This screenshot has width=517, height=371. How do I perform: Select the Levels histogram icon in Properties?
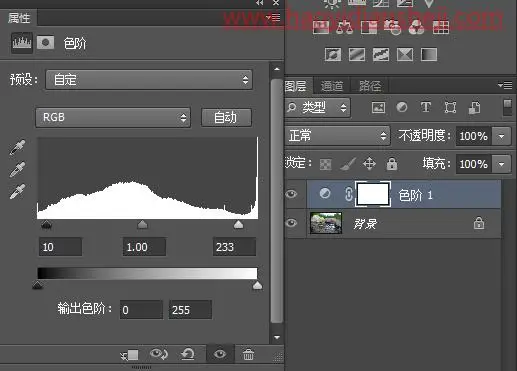click(22, 43)
